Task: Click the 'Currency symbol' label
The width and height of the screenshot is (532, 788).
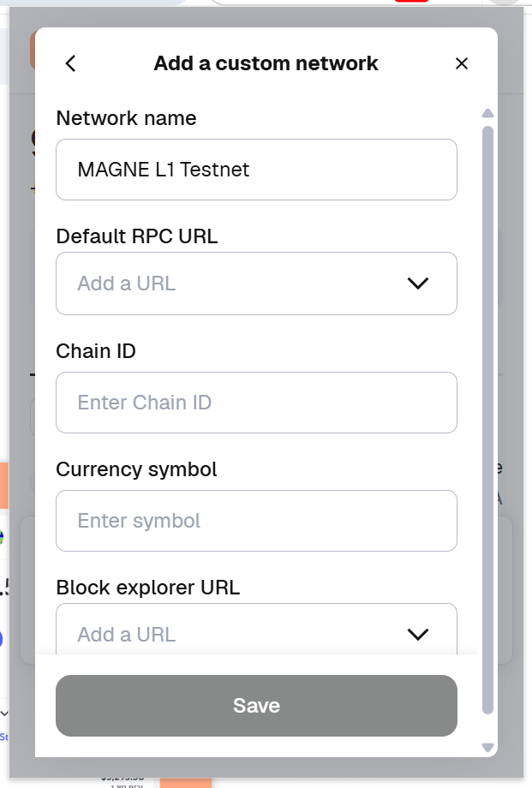Action: coord(136,469)
